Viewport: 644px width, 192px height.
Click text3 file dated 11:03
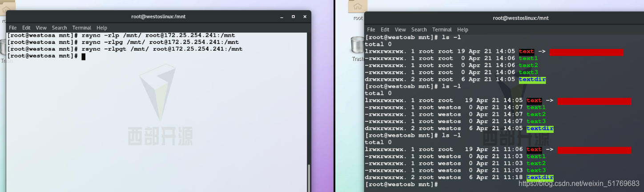coord(536,171)
